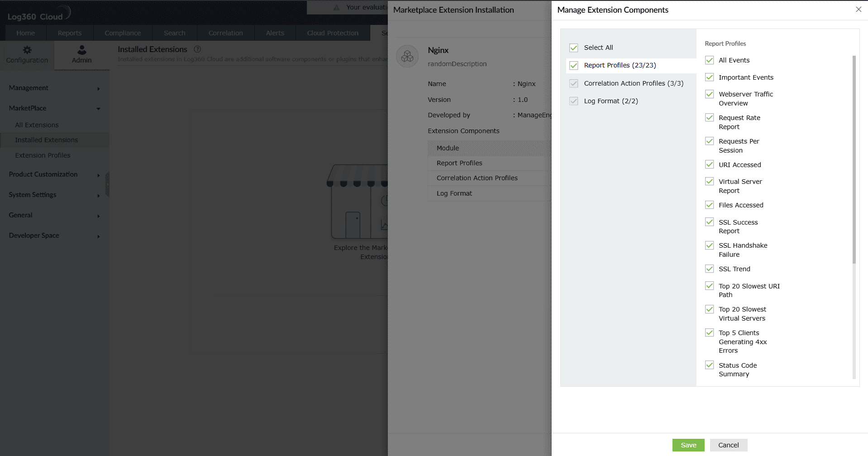Viewport: 868px width, 456px height.
Task: Click the evaluation warning triangle icon
Action: pos(336,7)
